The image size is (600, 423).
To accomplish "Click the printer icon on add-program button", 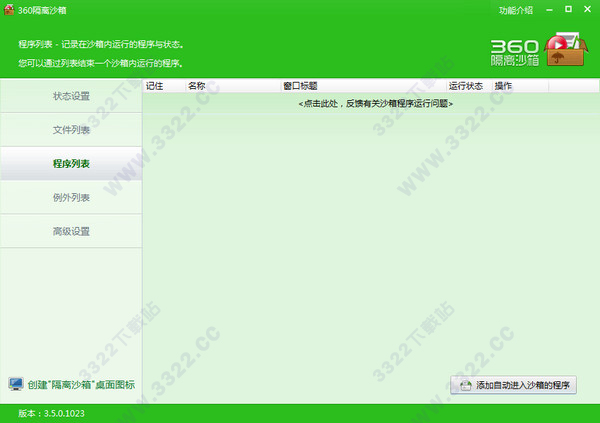I will 465,385.
